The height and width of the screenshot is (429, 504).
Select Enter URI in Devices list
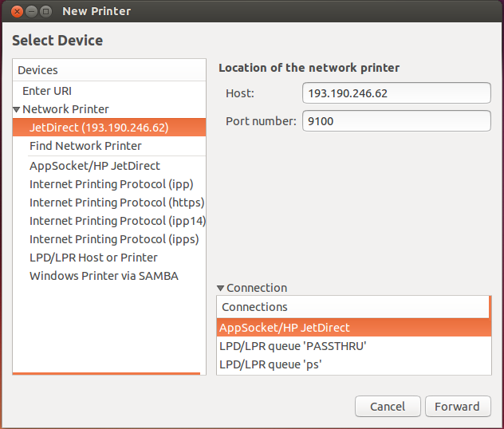pos(47,91)
